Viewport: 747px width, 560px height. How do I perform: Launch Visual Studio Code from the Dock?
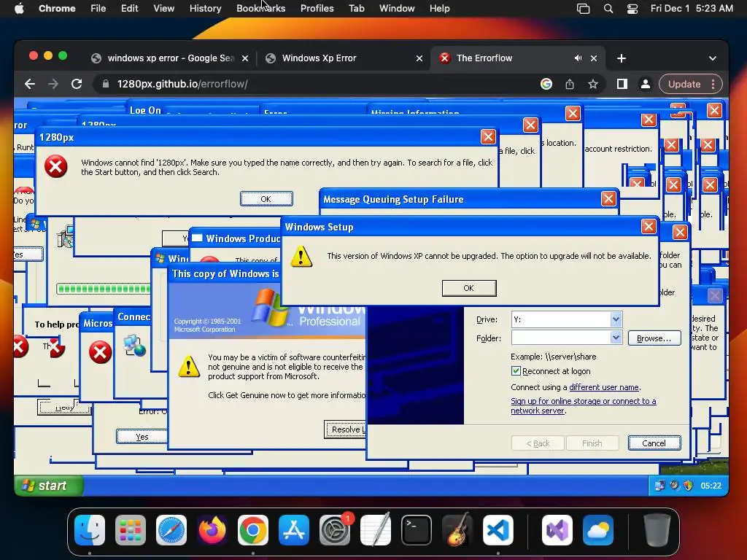pyautogui.click(x=498, y=530)
